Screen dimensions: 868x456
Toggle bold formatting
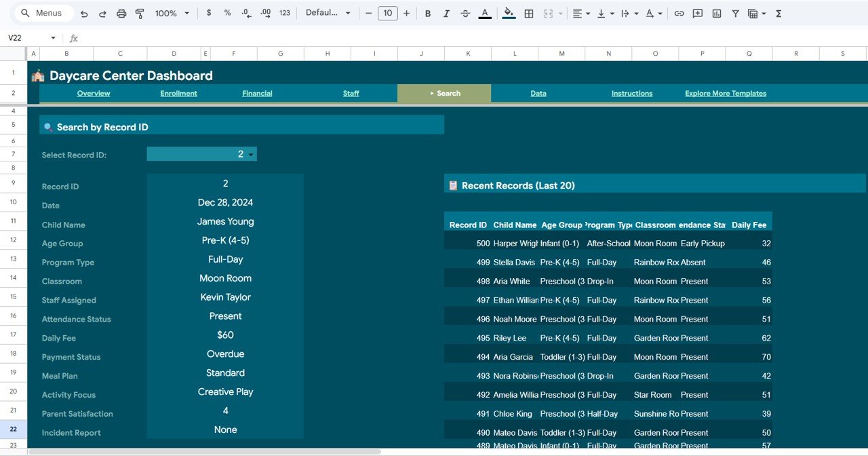click(428, 14)
